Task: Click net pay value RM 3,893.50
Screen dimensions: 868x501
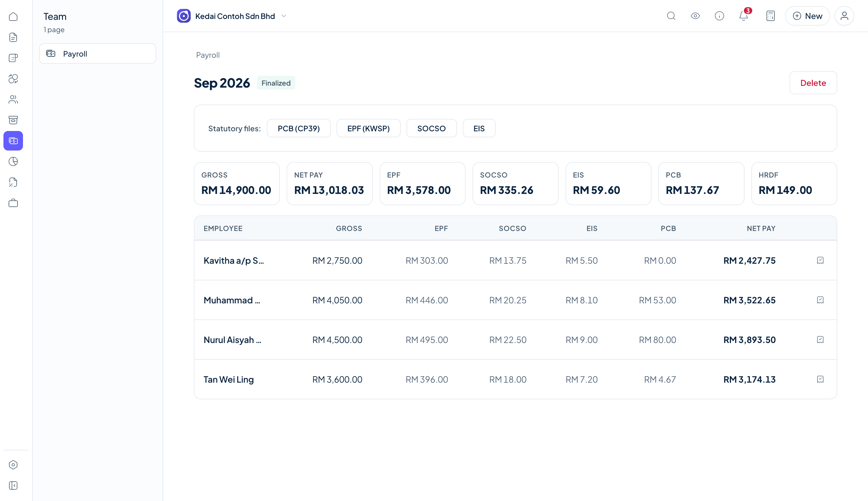Action: point(749,340)
